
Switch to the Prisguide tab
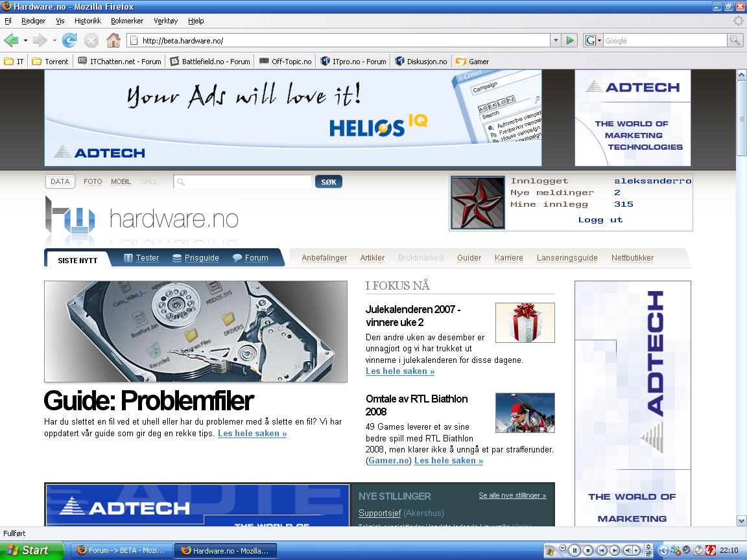(x=196, y=257)
